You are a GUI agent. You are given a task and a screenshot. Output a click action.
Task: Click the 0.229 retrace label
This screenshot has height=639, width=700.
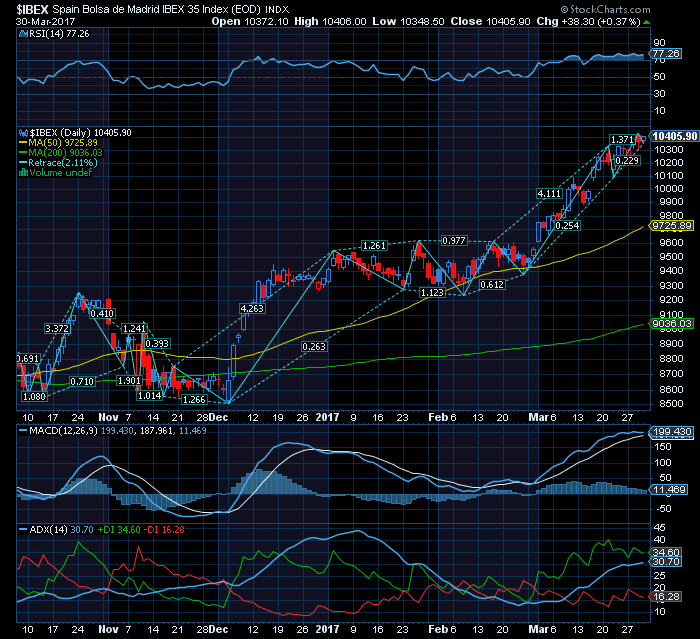click(x=627, y=160)
